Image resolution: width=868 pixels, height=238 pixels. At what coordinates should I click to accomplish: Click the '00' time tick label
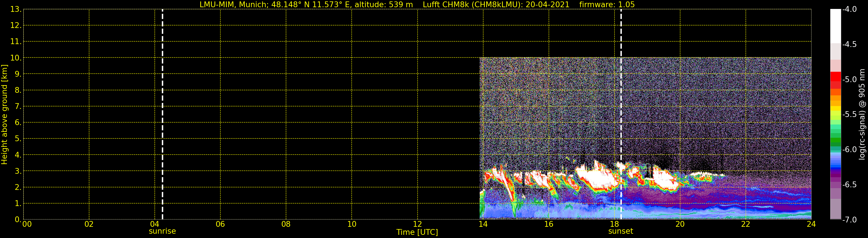(x=27, y=224)
